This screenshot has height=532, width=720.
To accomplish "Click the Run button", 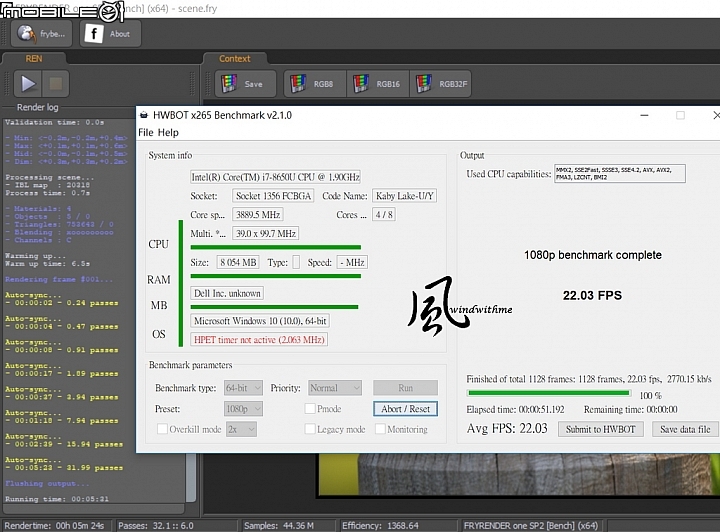I will click(x=405, y=388).
